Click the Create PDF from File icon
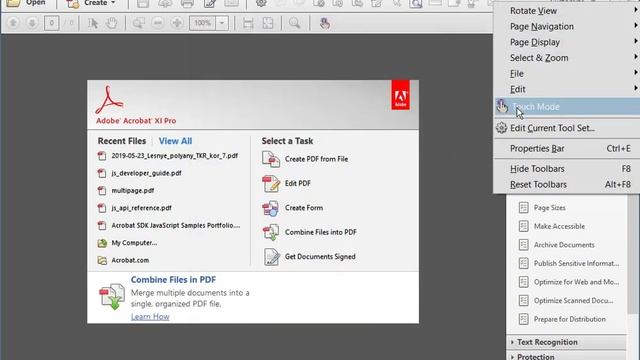 [271, 159]
